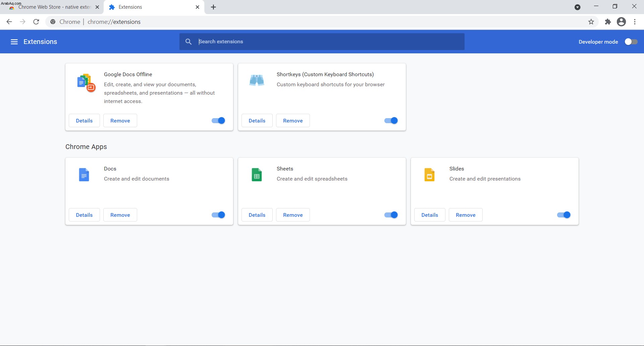Toggle Developer mode on

(x=631, y=42)
